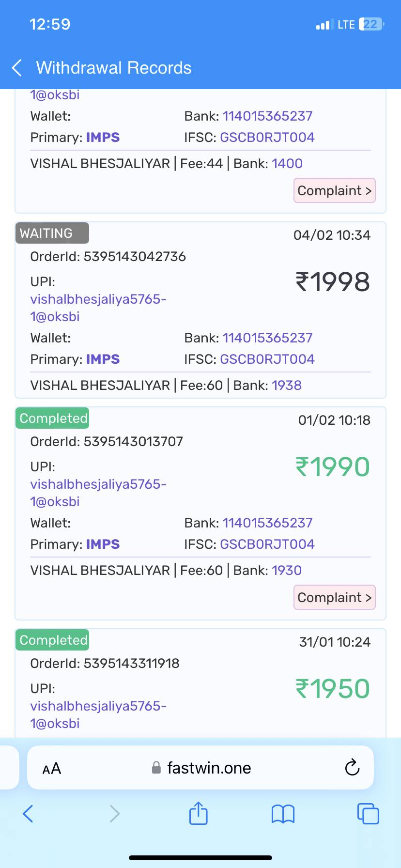Open the Safari share sheet icon
Viewport: 401px width, 868px height.
click(198, 813)
